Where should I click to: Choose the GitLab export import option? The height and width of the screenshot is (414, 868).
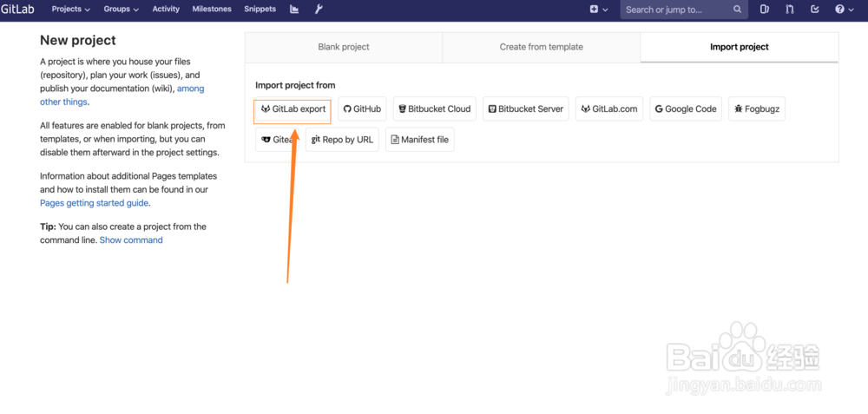click(x=293, y=109)
